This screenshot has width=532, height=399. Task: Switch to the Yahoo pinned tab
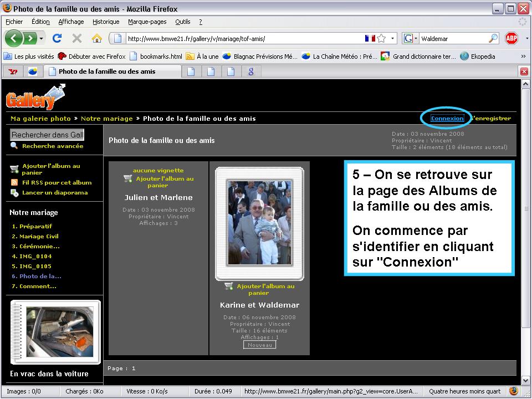click(x=12, y=71)
